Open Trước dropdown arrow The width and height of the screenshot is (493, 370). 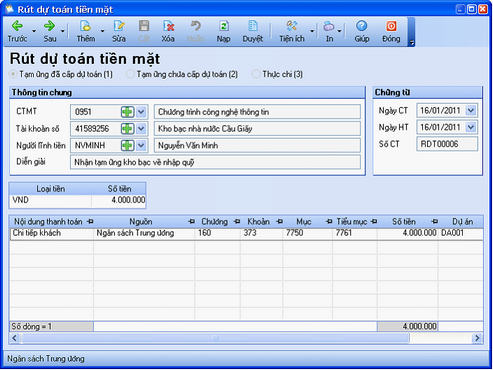(x=34, y=31)
